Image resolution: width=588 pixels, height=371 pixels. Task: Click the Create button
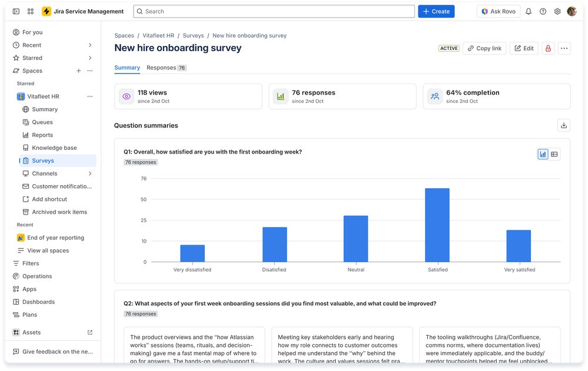pyautogui.click(x=436, y=11)
